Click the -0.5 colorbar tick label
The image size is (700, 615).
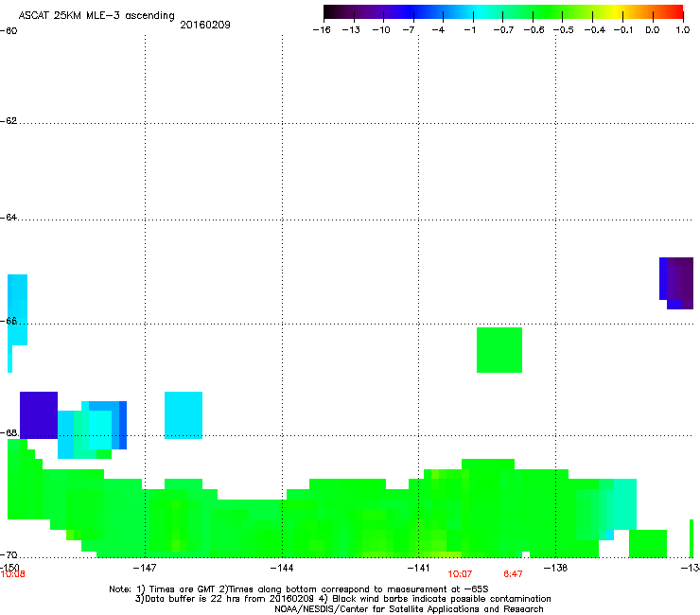(564, 30)
